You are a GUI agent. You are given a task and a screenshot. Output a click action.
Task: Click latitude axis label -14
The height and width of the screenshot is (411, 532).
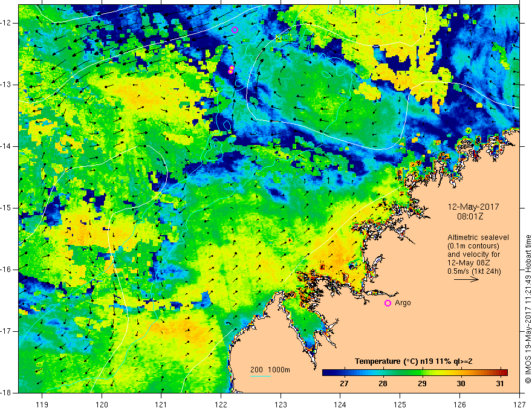coord(6,146)
